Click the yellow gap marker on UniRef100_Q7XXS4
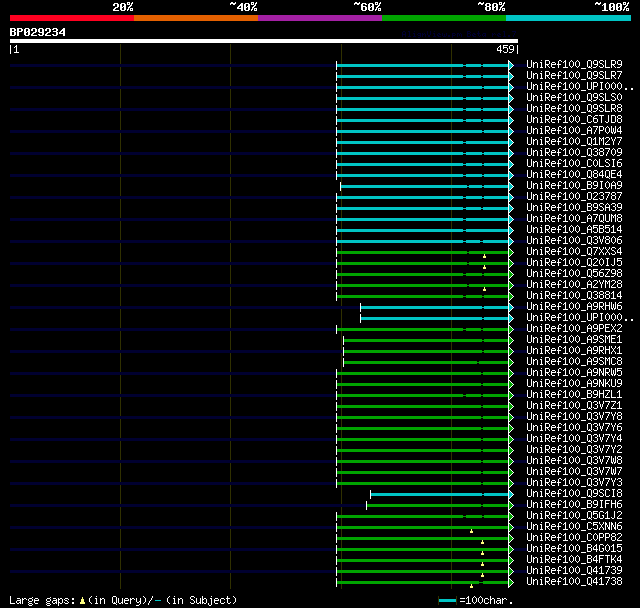Image resolution: width=640 pixels, height=608 pixels. [x=484, y=256]
